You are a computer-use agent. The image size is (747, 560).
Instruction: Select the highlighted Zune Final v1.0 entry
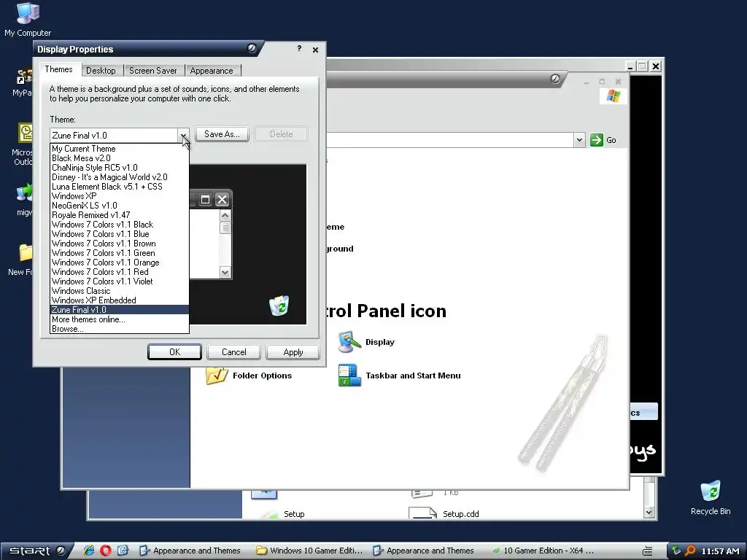(120, 310)
